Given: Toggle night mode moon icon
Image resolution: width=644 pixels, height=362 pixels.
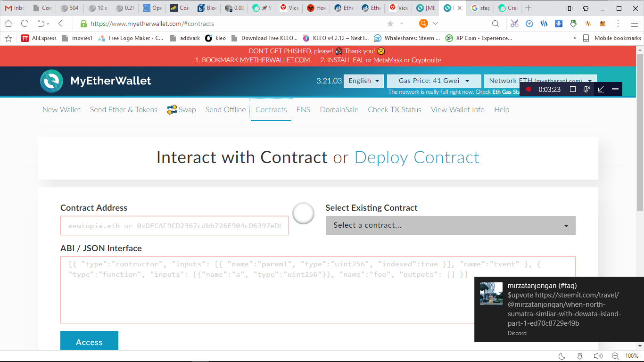Looking at the screenshot, I should (x=562, y=356).
